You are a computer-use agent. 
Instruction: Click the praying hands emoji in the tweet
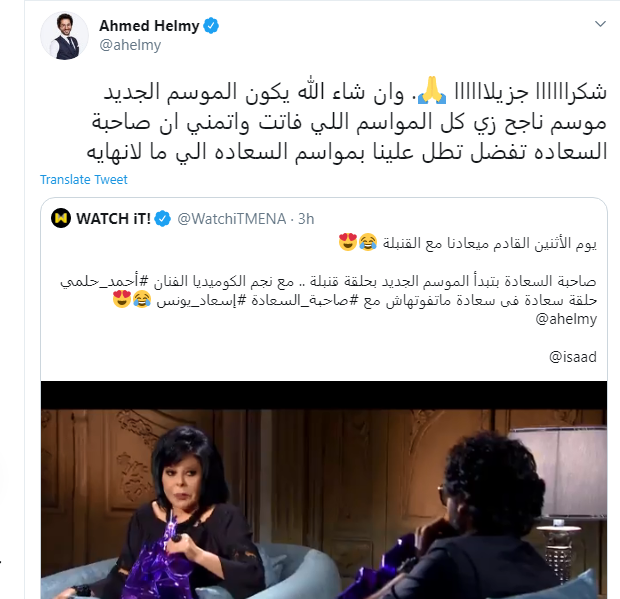point(432,91)
